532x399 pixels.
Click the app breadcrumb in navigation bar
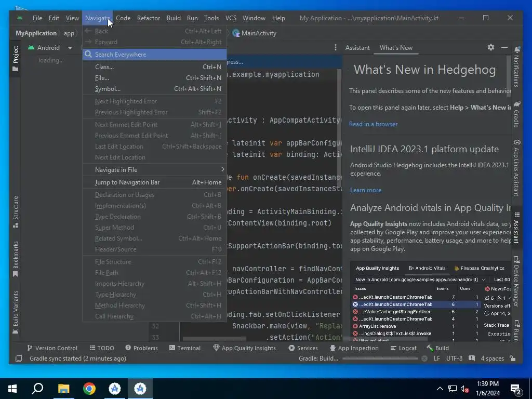(x=69, y=33)
